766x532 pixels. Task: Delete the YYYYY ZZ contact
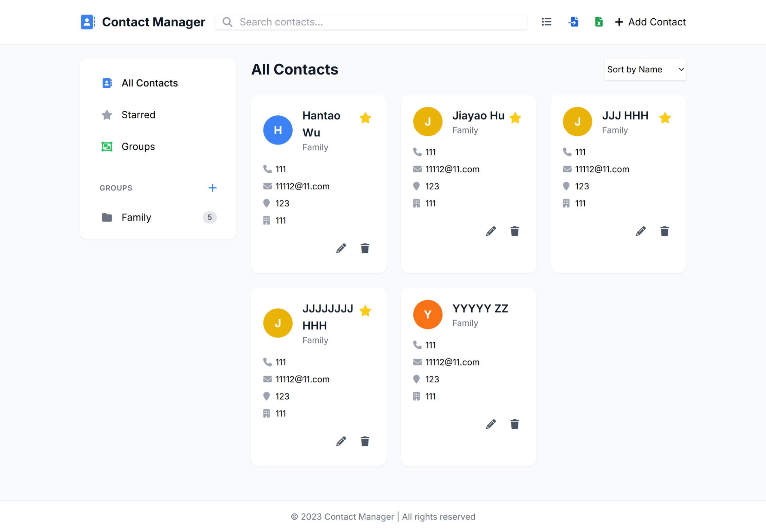[x=515, y=424]
